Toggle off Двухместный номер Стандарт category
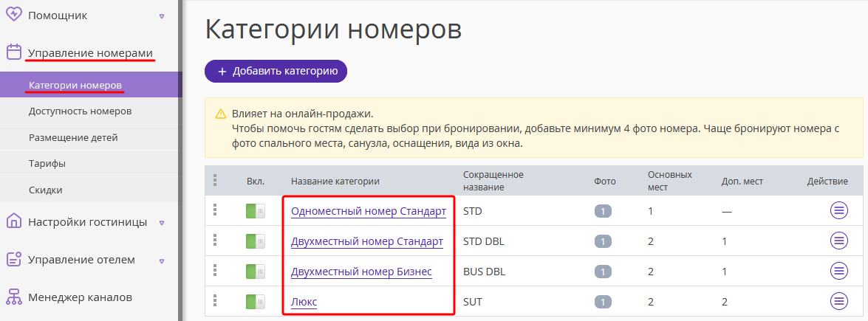 click(255, 241)
